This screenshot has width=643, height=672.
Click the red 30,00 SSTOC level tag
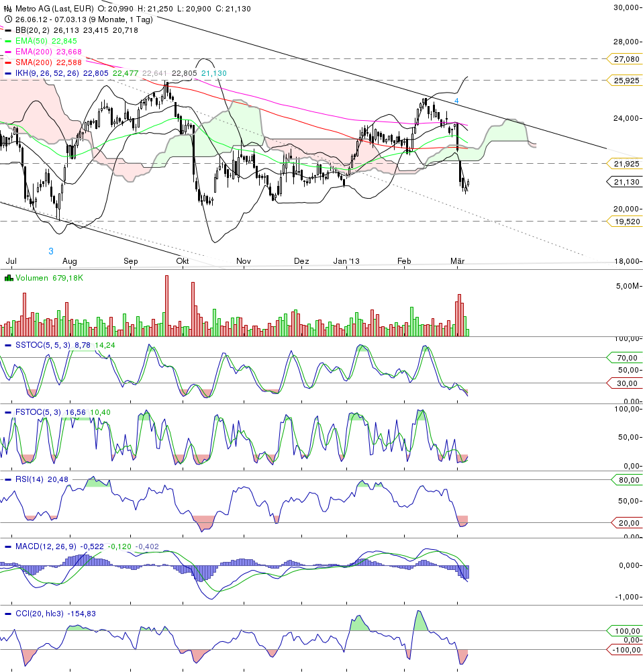click(626, 383)
